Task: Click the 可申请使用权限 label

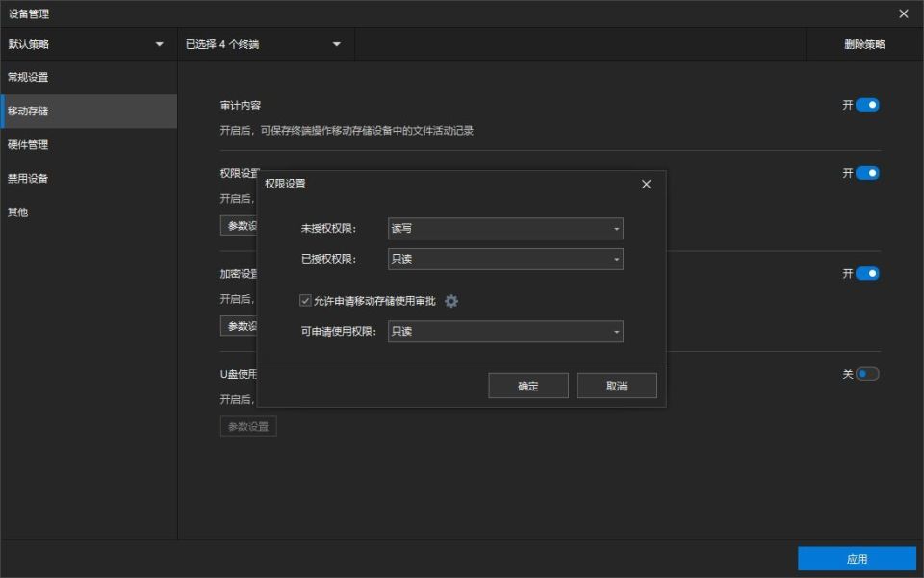Action: click(x=338, y=332)
